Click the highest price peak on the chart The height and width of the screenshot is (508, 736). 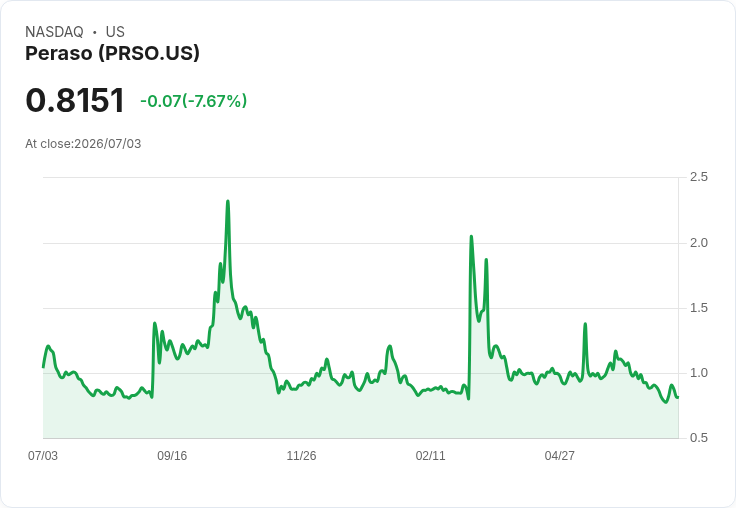pyautogui.click(x=228, y=201)
